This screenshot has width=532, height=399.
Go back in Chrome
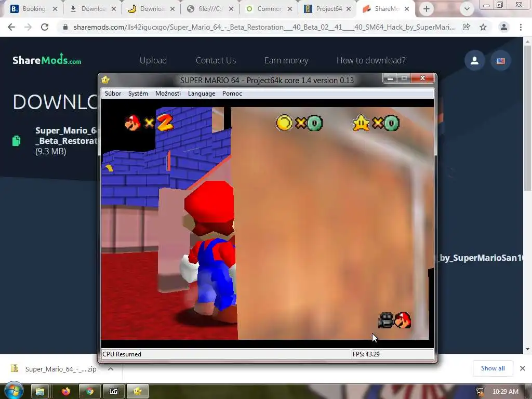point(11,27)
